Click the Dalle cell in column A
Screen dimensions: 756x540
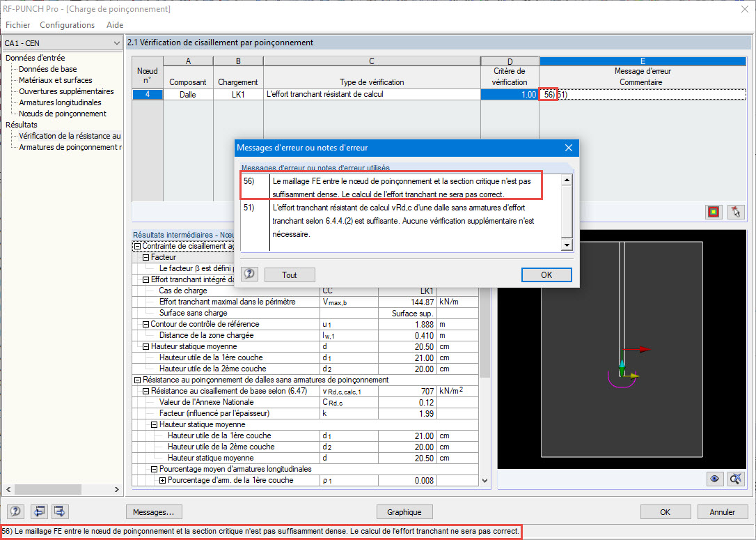click(x=188, y=95)
